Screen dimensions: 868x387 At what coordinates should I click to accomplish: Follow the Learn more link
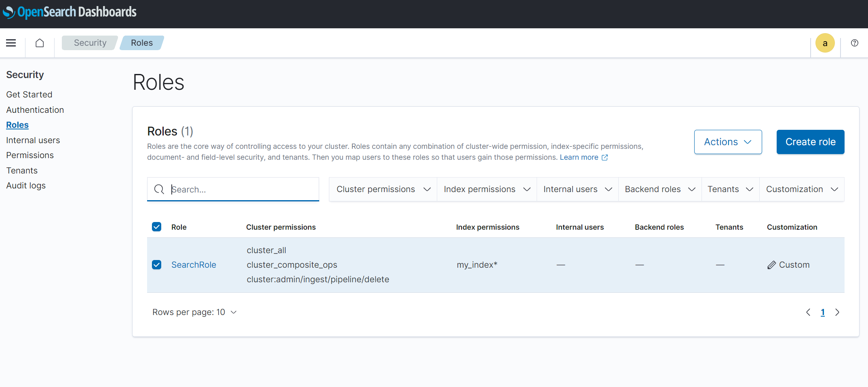tap(579, 157)
